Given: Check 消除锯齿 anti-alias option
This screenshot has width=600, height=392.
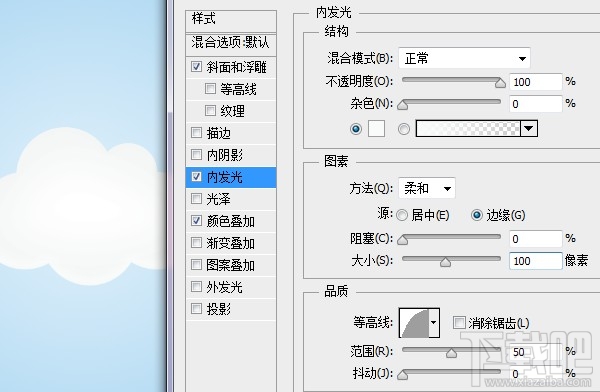Looking at the screenshot, I should pos(459,322).
